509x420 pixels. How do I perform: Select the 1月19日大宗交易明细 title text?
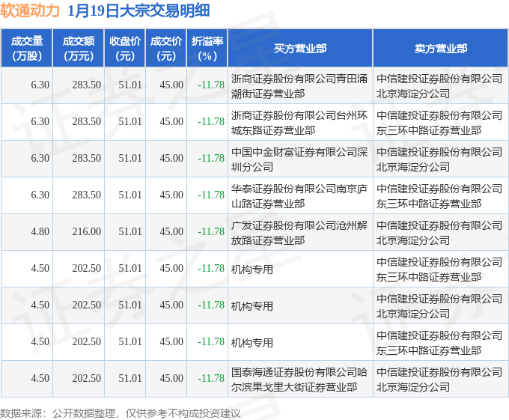point(138,10)
